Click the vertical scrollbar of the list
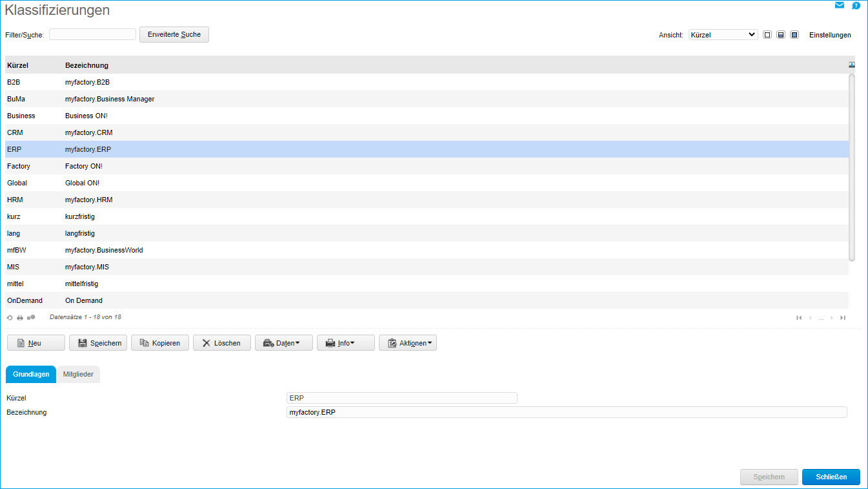 click(852, 167)
